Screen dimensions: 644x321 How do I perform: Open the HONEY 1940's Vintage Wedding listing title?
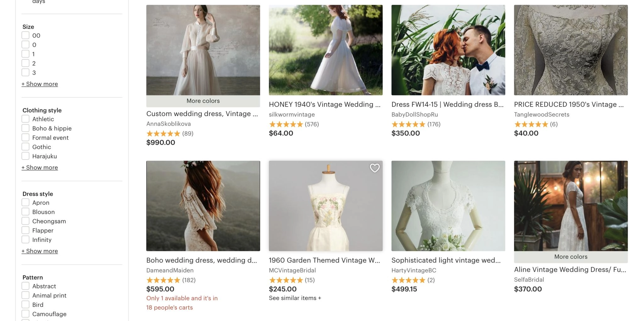click(325, 105)
